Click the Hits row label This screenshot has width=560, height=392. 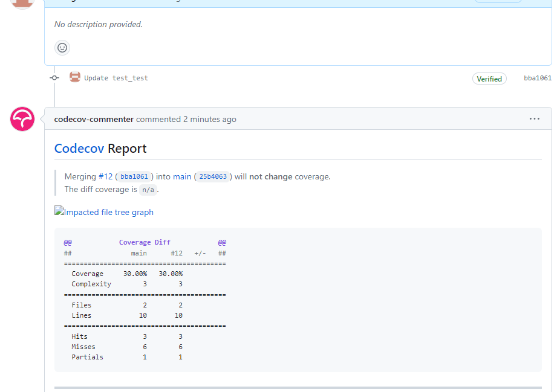[x=79, y=336]
